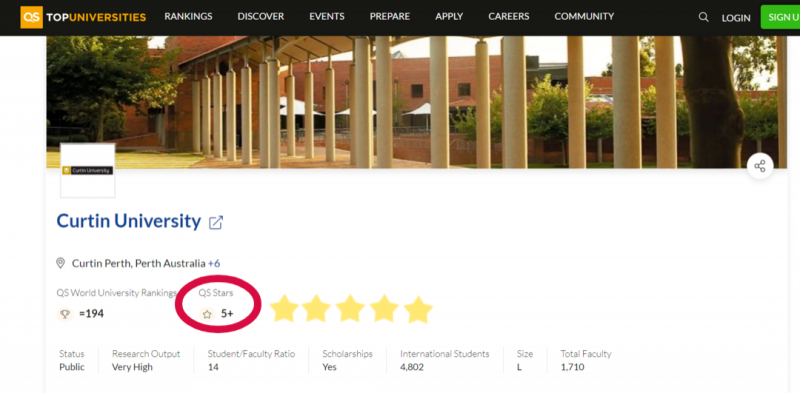The image size is (800, 393).
Task: Open the external link icon beside Curtin University
Action: [x=216, y=223]
